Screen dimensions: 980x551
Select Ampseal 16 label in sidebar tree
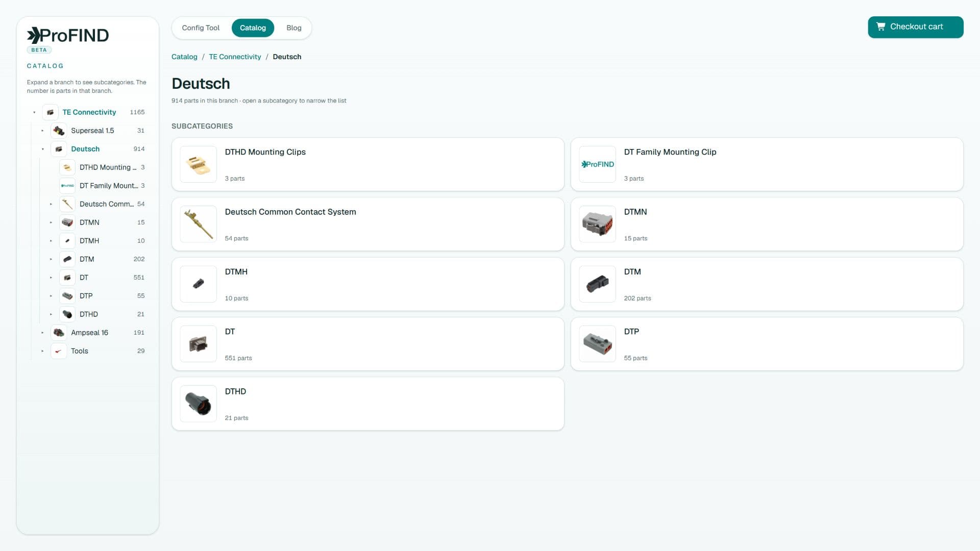89,333
